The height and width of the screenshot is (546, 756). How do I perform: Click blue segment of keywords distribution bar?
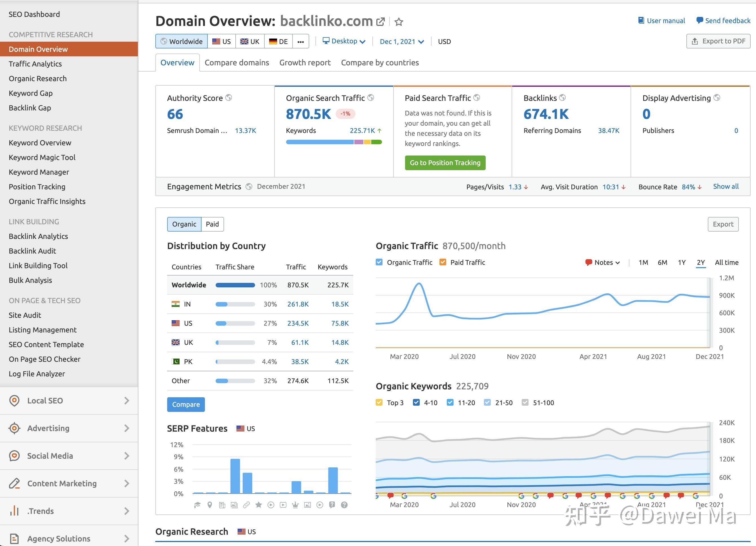coord(320,142)
